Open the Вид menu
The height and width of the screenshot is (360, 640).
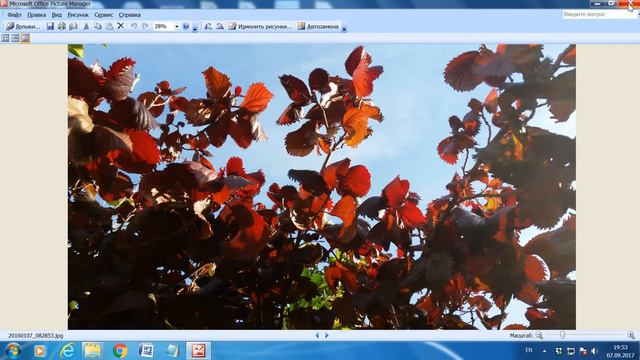[57, 15]
